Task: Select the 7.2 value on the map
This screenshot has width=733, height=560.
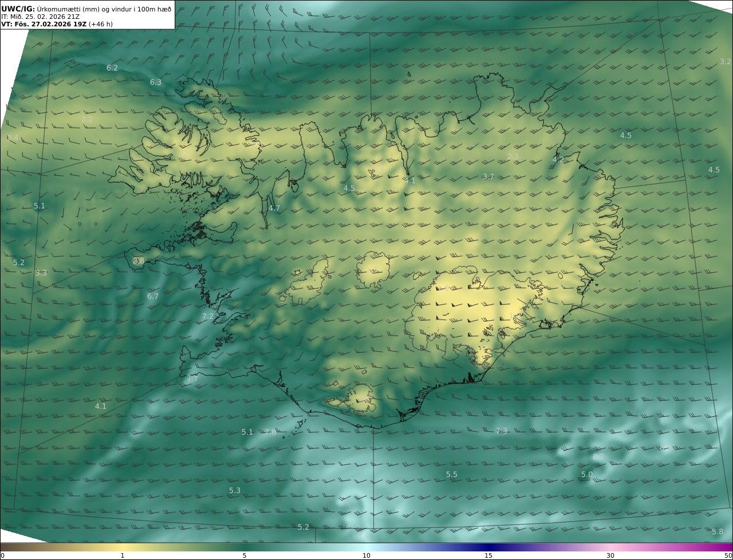Action: (x=207, y=317)
